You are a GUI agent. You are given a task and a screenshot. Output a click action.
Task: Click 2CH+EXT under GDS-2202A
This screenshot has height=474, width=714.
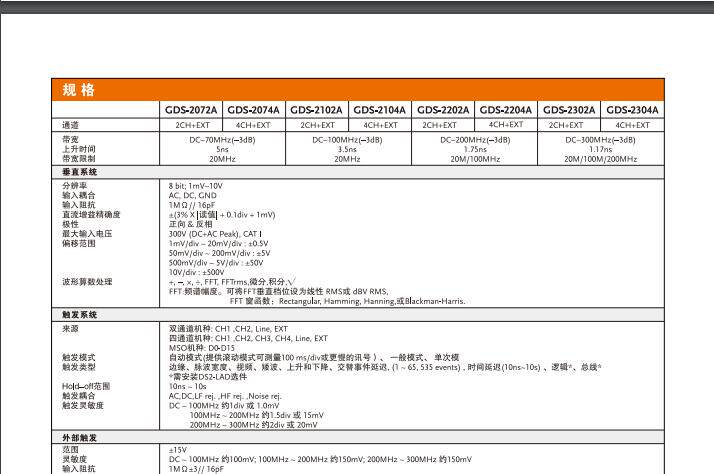pos(439,125)
